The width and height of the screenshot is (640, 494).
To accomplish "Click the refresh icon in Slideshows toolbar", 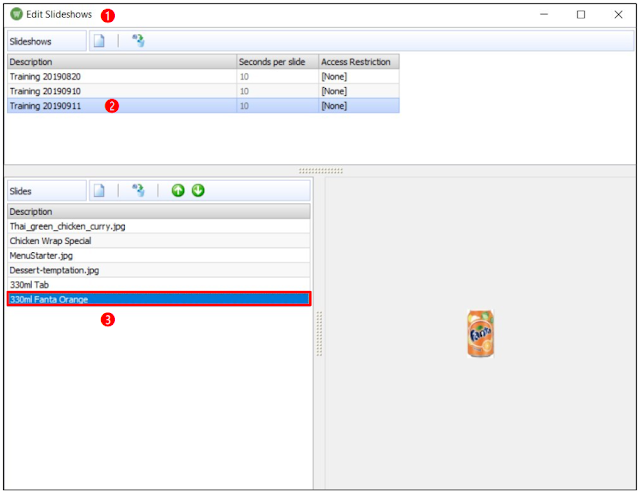I will point(138,40).
